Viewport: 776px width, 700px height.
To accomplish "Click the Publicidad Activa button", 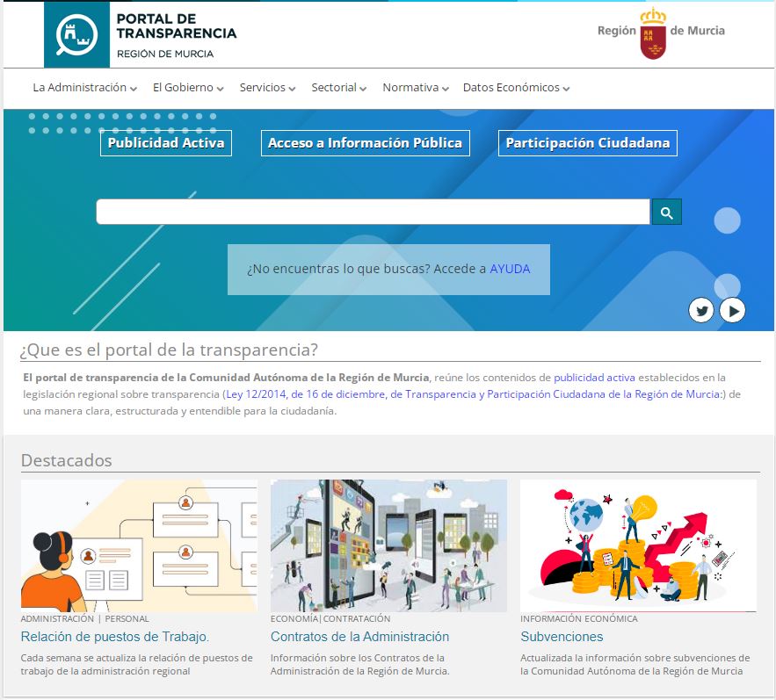I will point(166,143).
